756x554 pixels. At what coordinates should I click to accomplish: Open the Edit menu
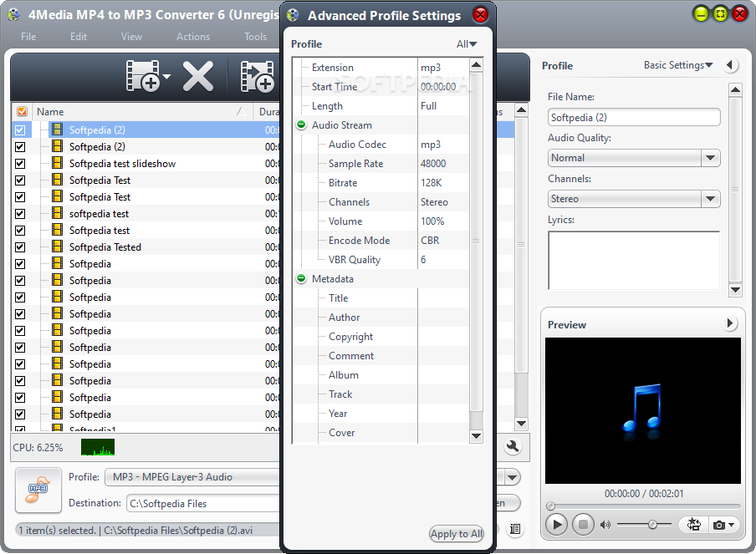[78, 37]
